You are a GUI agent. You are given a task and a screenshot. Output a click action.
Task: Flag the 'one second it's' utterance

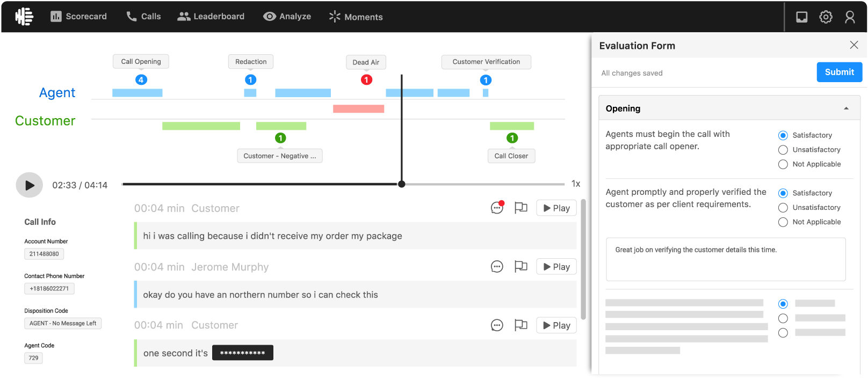521,325
